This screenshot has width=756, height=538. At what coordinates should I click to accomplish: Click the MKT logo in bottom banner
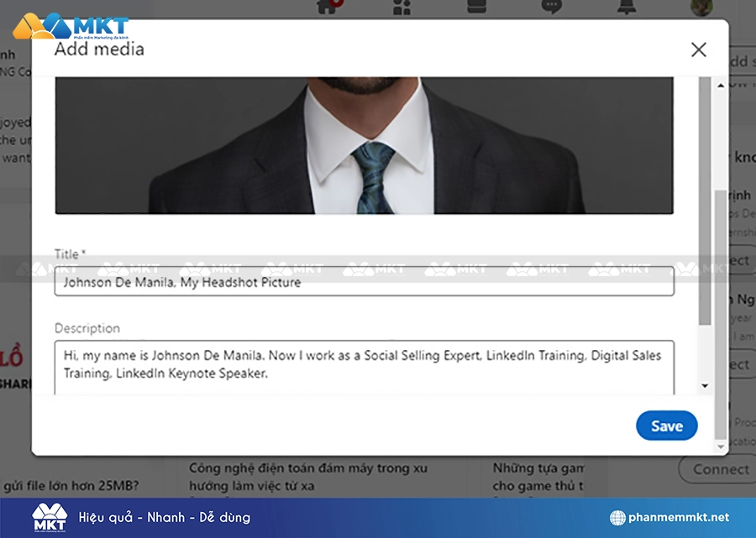[50, 518]
